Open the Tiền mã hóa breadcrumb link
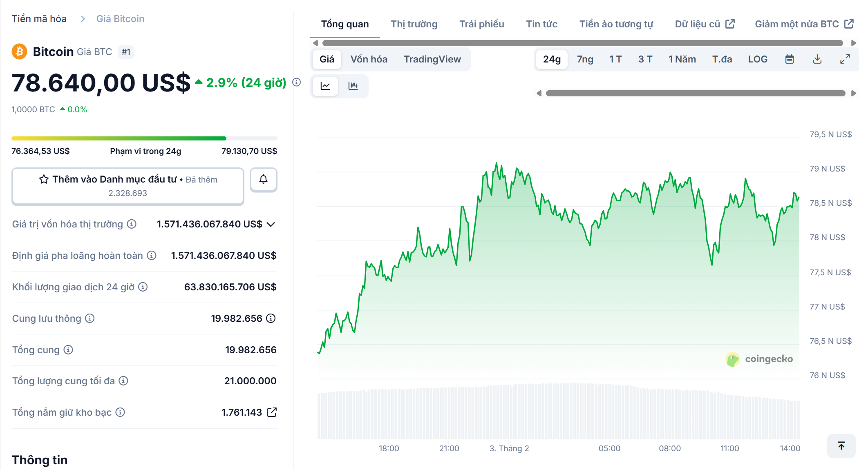Image resolution: width=868 pixels, height=470 pixels. [x=38, y=18]
